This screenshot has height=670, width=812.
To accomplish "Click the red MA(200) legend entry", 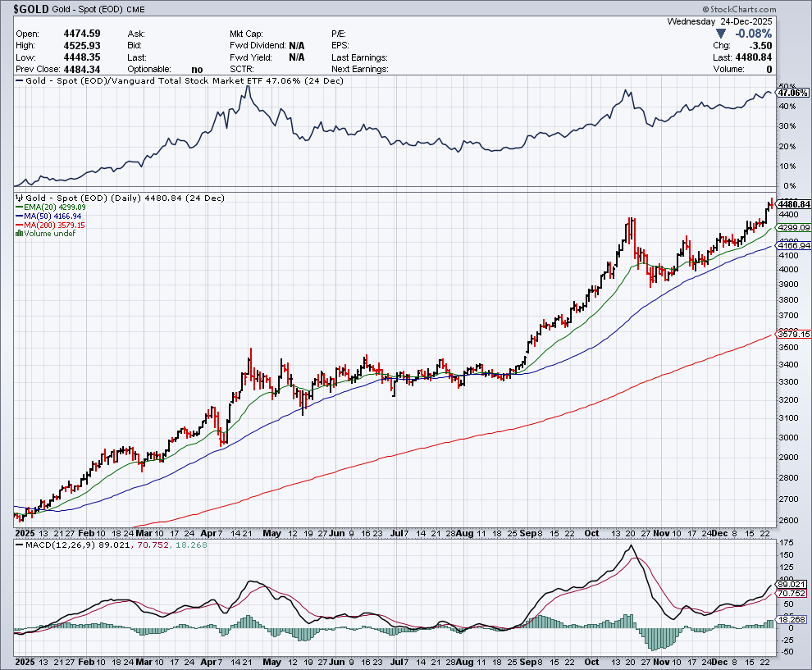I will point(52,225).
